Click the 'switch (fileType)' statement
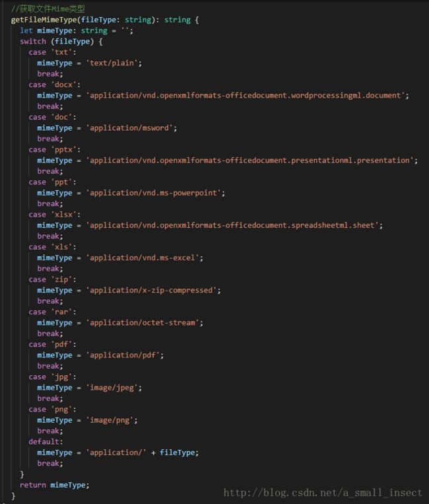Screen dimensions: 429x504 pyautogui.click(x=61, y=42)
